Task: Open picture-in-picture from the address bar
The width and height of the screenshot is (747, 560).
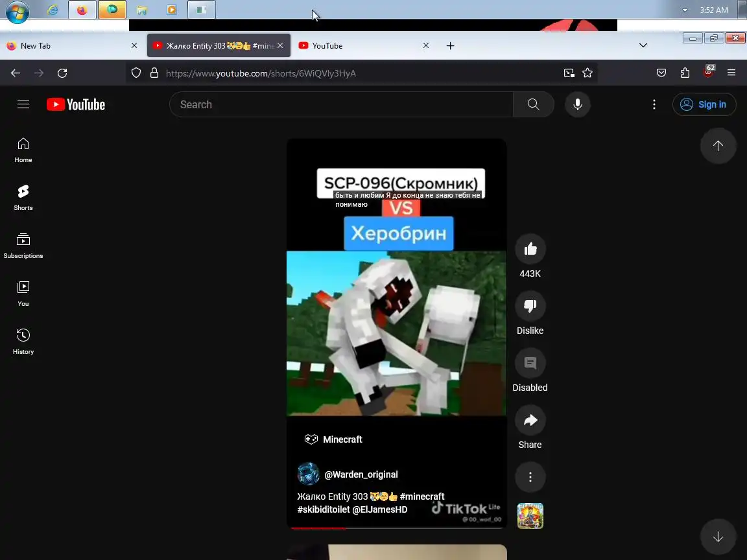Action: [569, 73]
